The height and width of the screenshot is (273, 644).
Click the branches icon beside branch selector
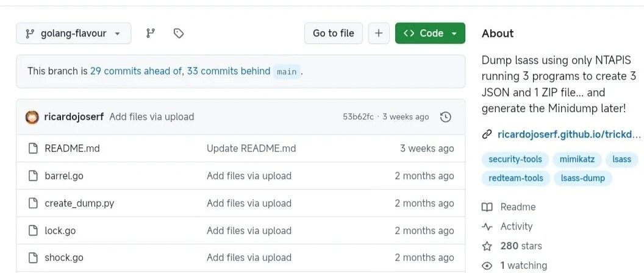point(151,34)
